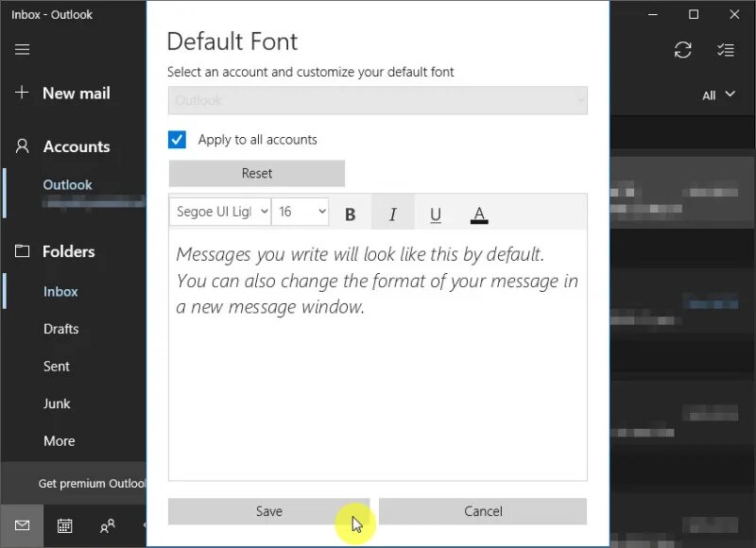Toggle bold formatting
756x548 pixels.
(x=351, y=214)
